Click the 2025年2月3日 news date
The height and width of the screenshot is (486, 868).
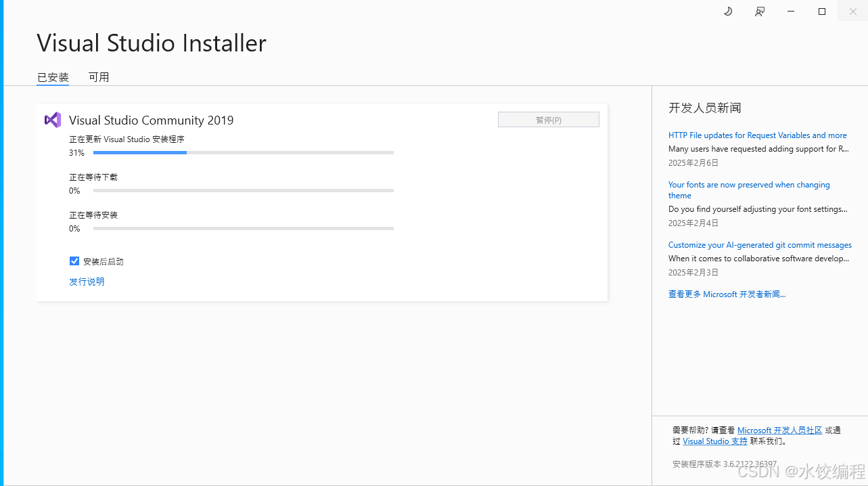(x=693, y=273)
